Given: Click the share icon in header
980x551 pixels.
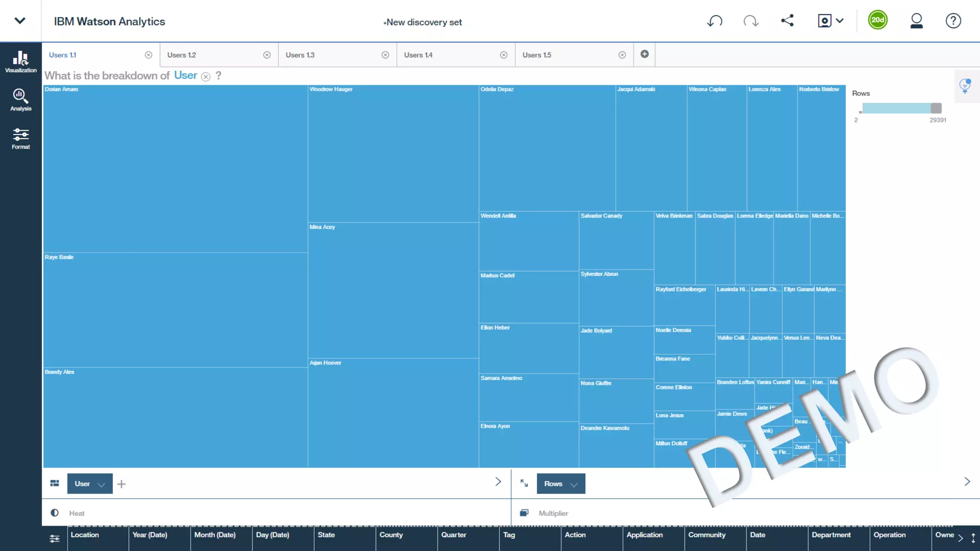Looking at the screenshot, I should pyautogui.click(x=787, y=21).
